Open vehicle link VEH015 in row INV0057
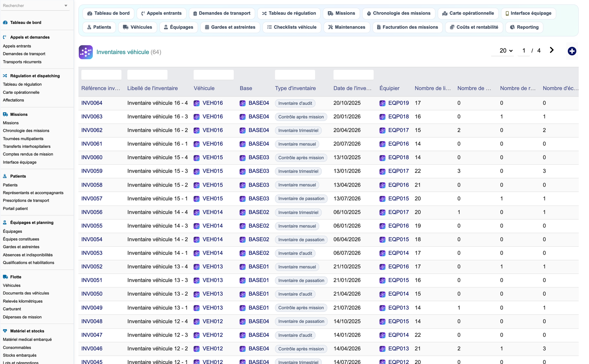This screenshot has height=364, width=589. [213, 199]
